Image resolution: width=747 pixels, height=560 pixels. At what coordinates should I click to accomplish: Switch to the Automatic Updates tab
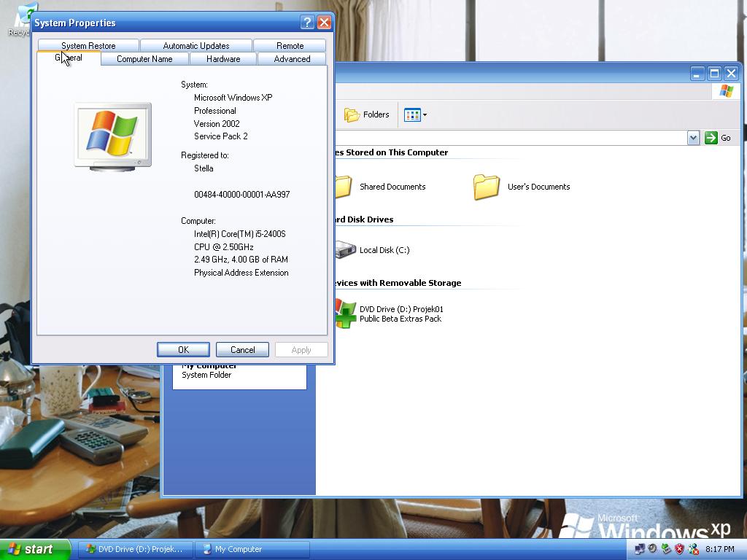click(196, 45)
